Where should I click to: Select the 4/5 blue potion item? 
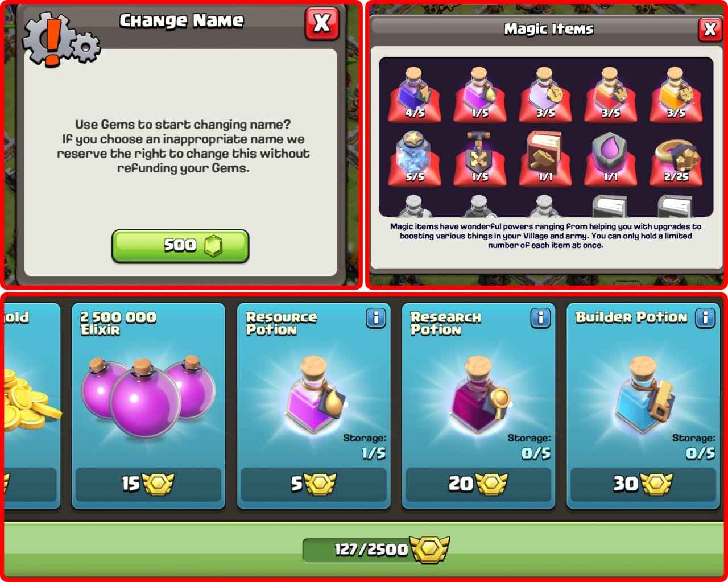coord(415,94)
